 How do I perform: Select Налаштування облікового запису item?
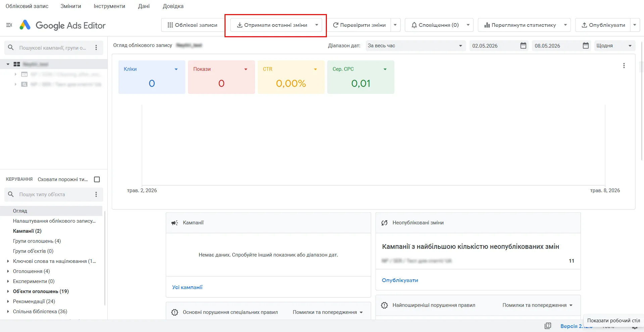pos(54,221)
